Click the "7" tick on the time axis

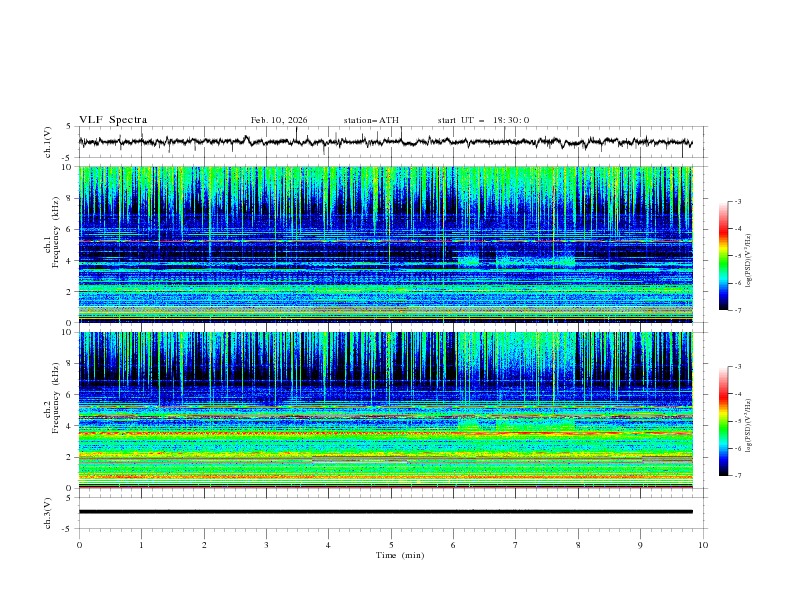(x=516, y=545)
